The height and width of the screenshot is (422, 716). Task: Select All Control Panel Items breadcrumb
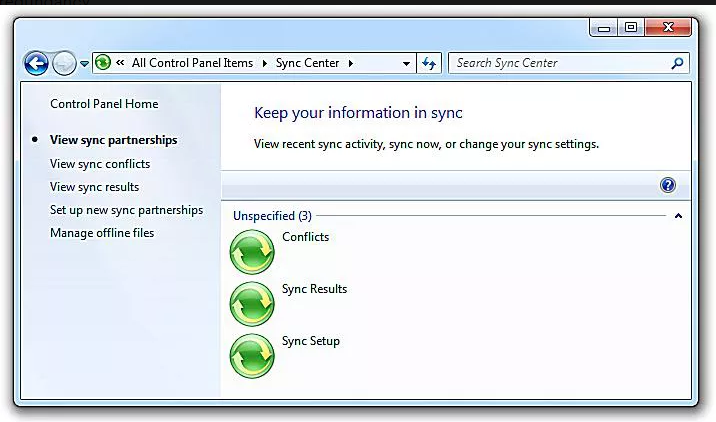(x=192, y=63)
